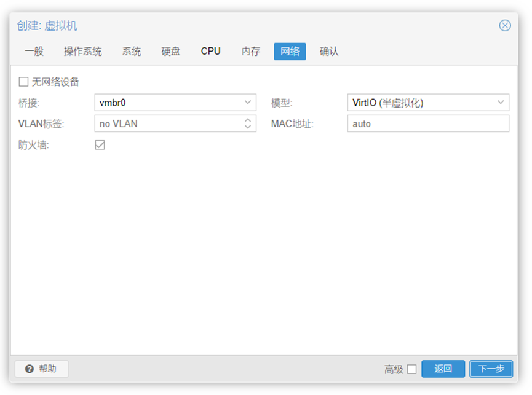The width and height of the screenshot is (532, 395).
Task: Open the 操作系统 tab
Action: (x=82, y=52)
